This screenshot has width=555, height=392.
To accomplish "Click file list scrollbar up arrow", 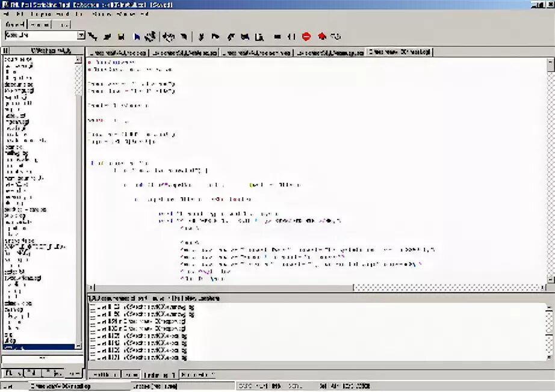I will (79, 61).
